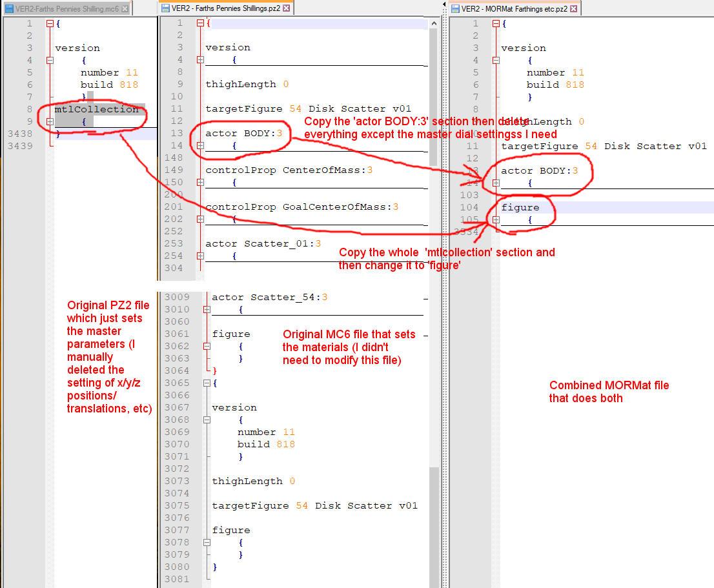Open VER2 - MORMat Farthings etc.pz2 tab

pos(515,8)
